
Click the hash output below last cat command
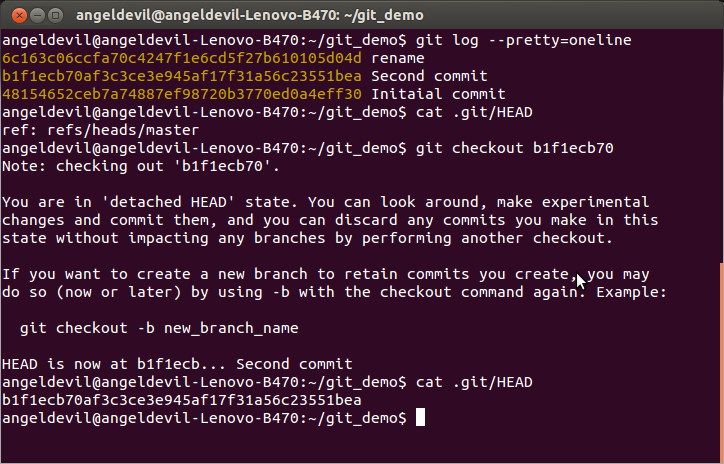point(182,400)
